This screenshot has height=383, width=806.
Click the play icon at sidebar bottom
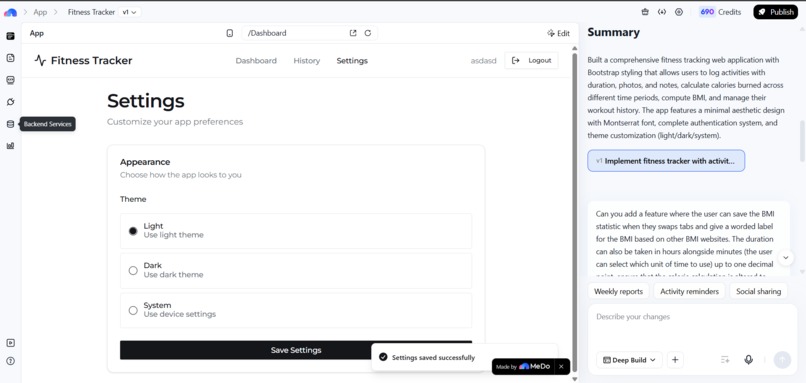[10, 343]
